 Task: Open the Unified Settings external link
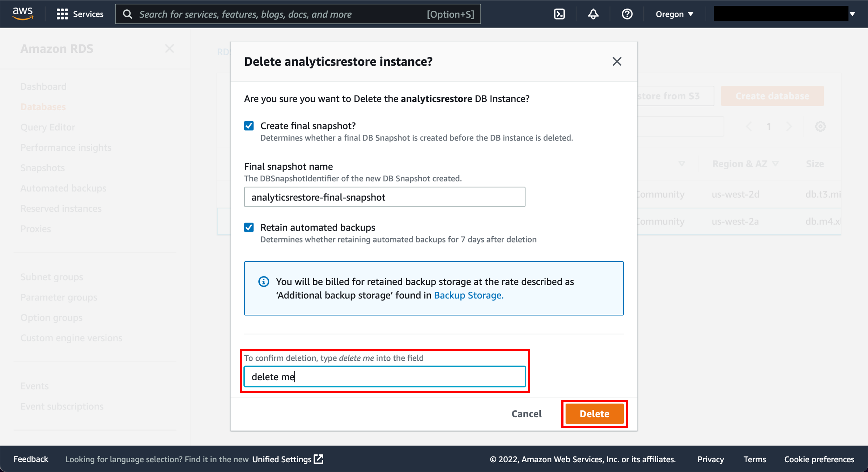click(x=288, y=459)
